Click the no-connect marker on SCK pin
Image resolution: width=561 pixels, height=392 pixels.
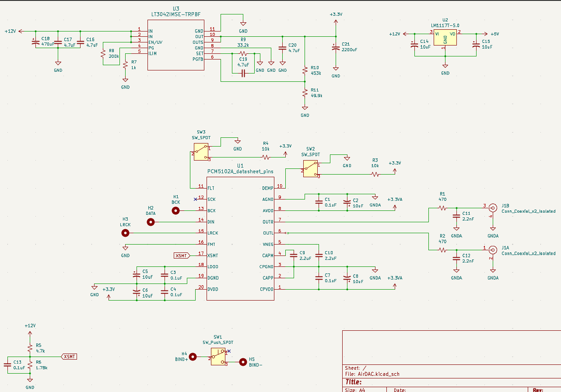195,199
